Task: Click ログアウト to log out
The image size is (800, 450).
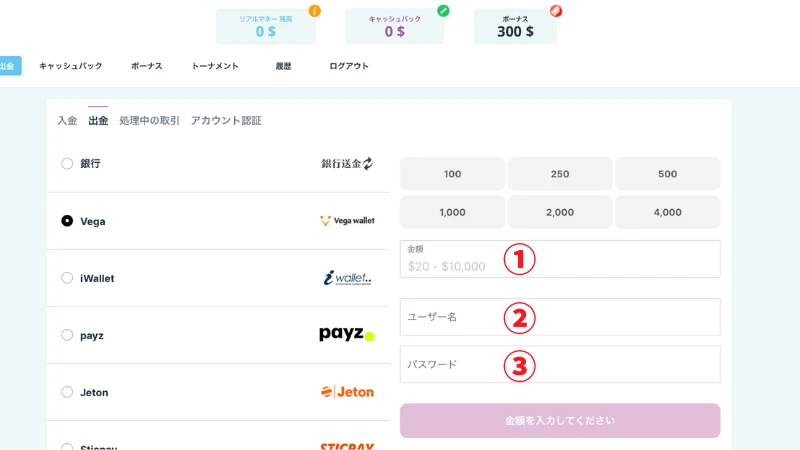Action: 349,66
